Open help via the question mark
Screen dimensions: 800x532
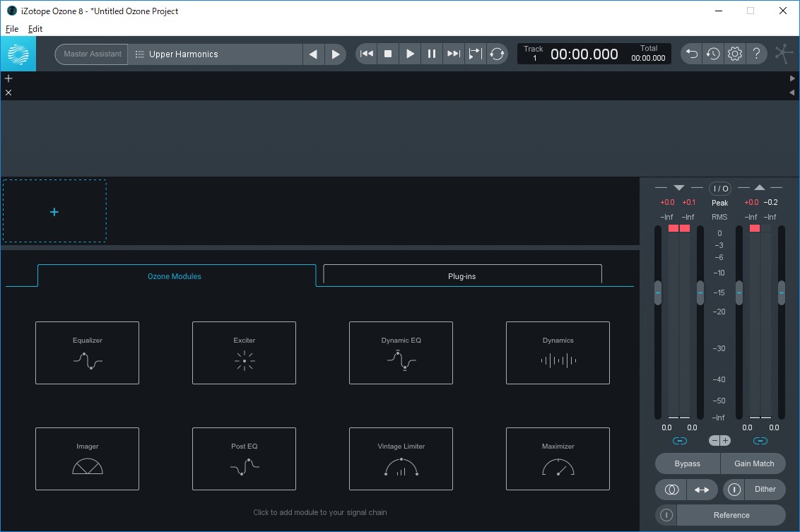tap(757, 54)
